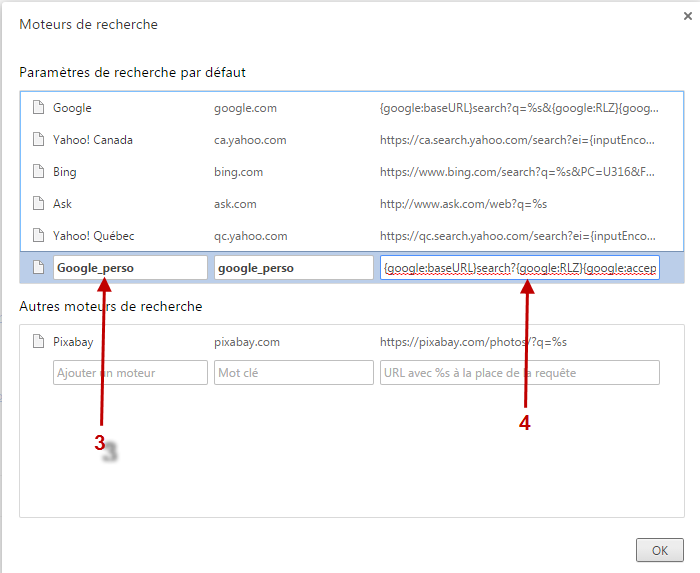The image size is (700, 573).
Task: Click the page icon in the Google_perso row
Action: 39,267
